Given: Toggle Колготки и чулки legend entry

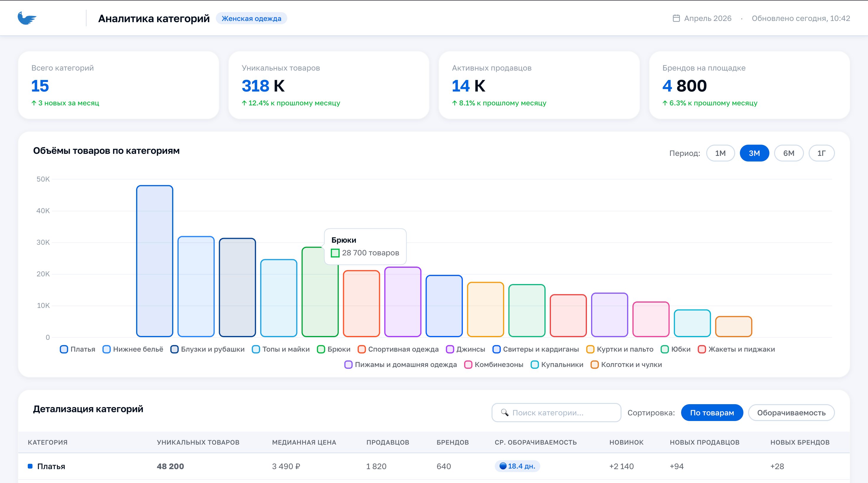Looking at the screenshot, I should pos(626,365).
